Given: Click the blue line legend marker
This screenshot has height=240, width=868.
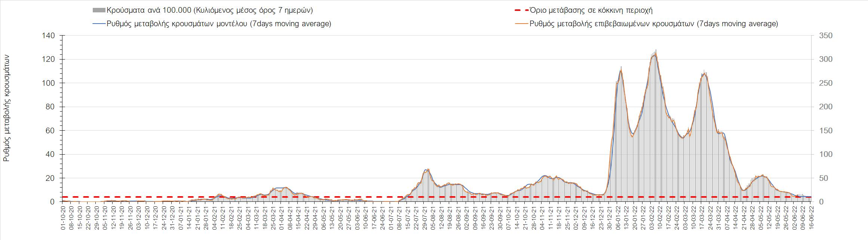Looking at the screenshot, I should tap(99, 24).
